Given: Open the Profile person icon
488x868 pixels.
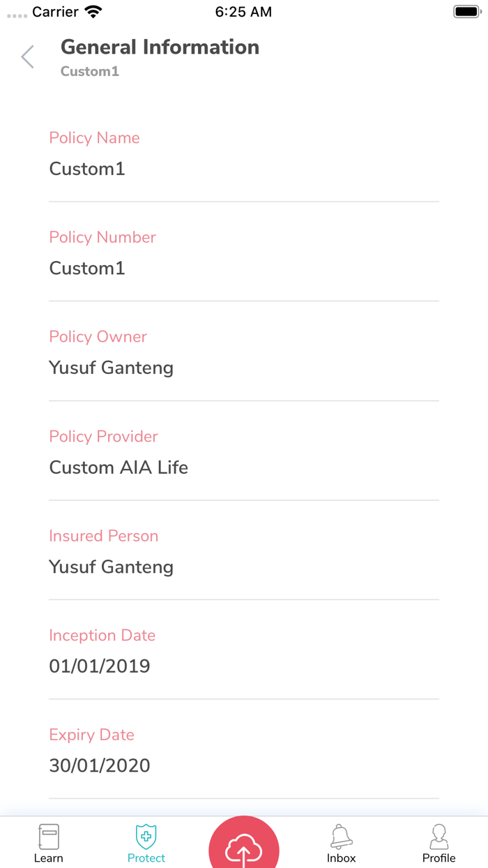Looking at the screenshot, I should (439, 836).
